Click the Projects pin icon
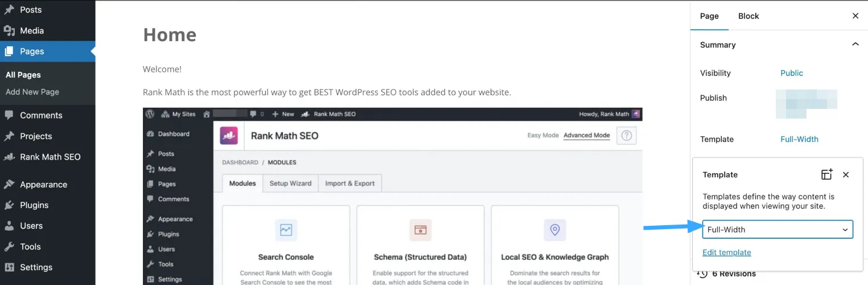Image resolution: width=868 pixels, height=285 pixels. pos(9,136)
